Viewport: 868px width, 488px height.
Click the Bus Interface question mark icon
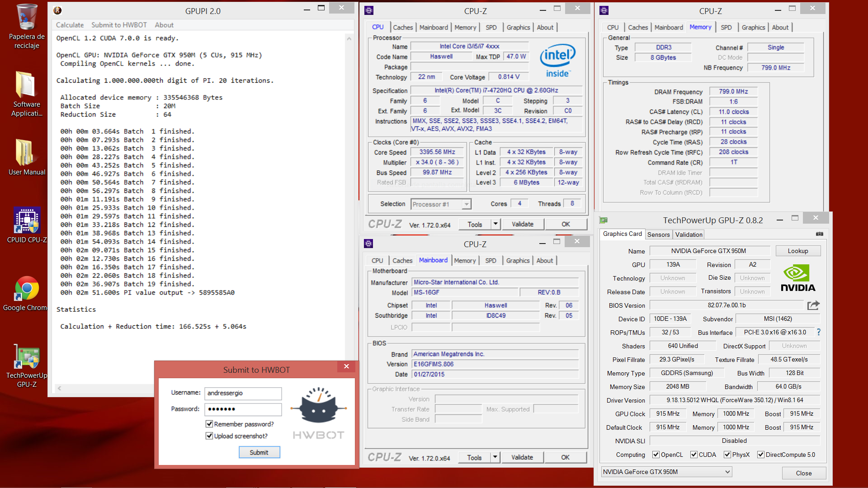(819, 332)
